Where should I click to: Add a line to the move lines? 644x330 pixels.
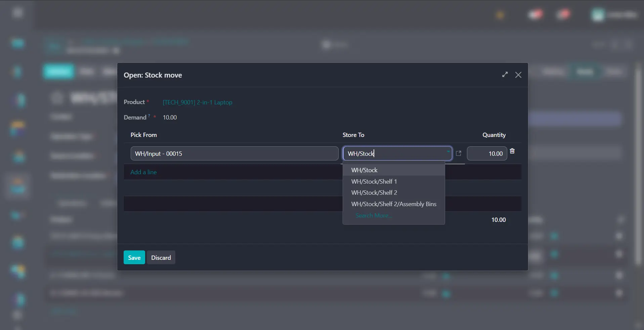[x=143, y=172]
